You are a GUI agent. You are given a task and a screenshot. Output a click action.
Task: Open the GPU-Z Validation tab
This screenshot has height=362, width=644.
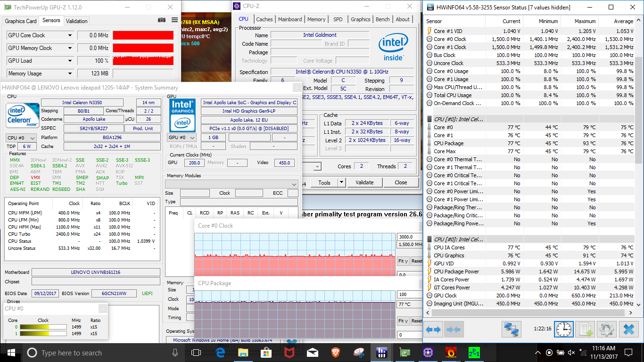pos(77,21)
